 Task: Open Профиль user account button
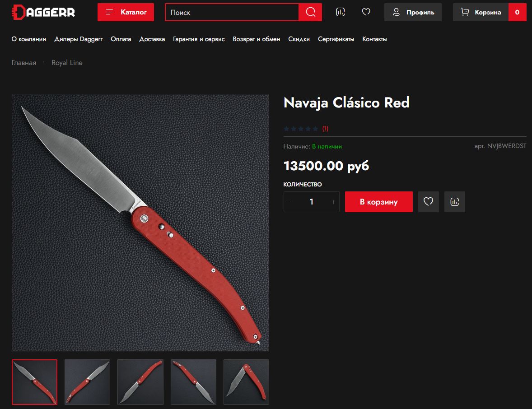[x=413, y=12]
